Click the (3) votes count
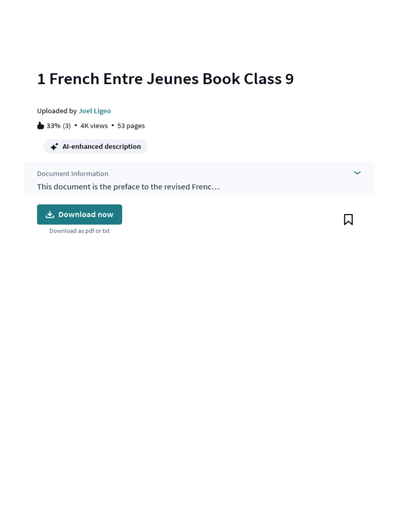 (66, 126)
